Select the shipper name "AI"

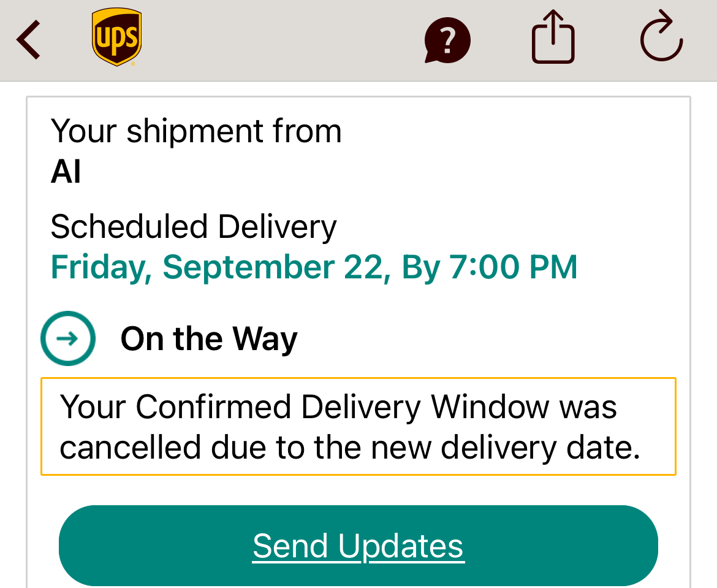[x=66, y=172]
